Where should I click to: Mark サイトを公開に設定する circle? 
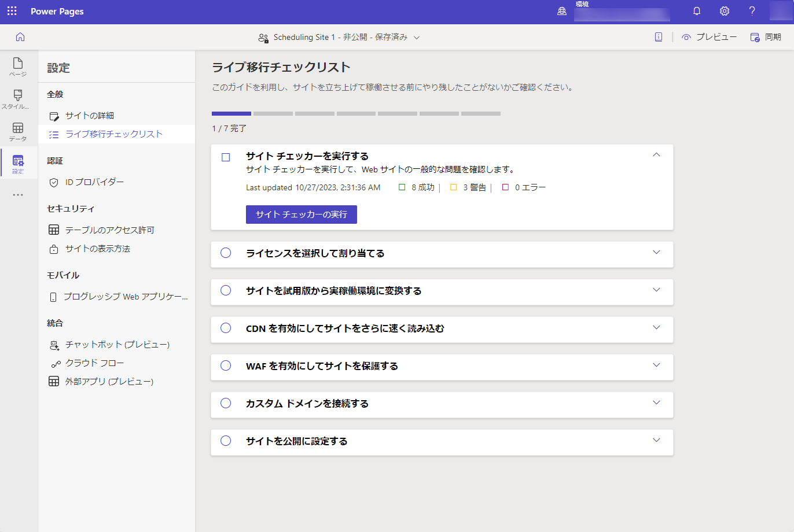tap(226, 441)
